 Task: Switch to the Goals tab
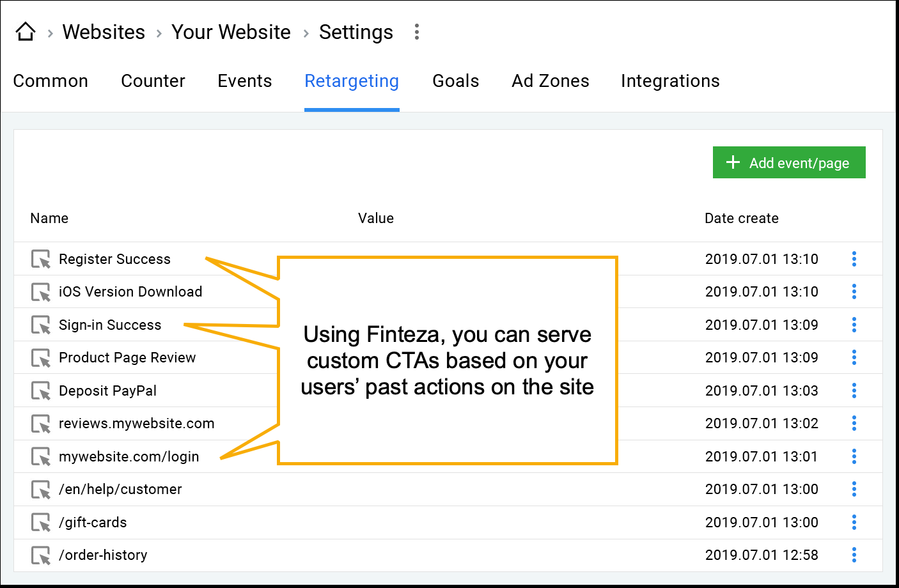click(x=455, y=81)
